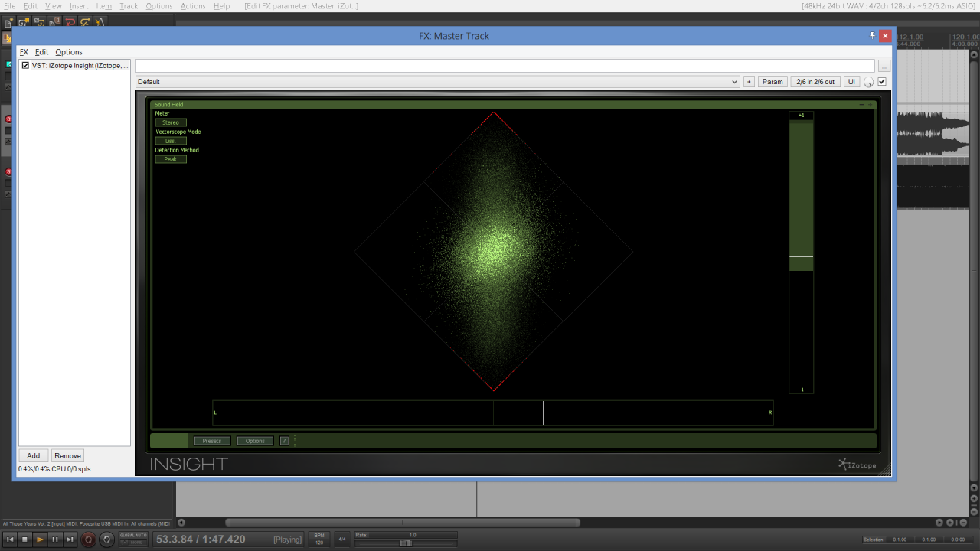
Task: Open the 2/6 in 2/6 out routing
Action: pos(815,82)
